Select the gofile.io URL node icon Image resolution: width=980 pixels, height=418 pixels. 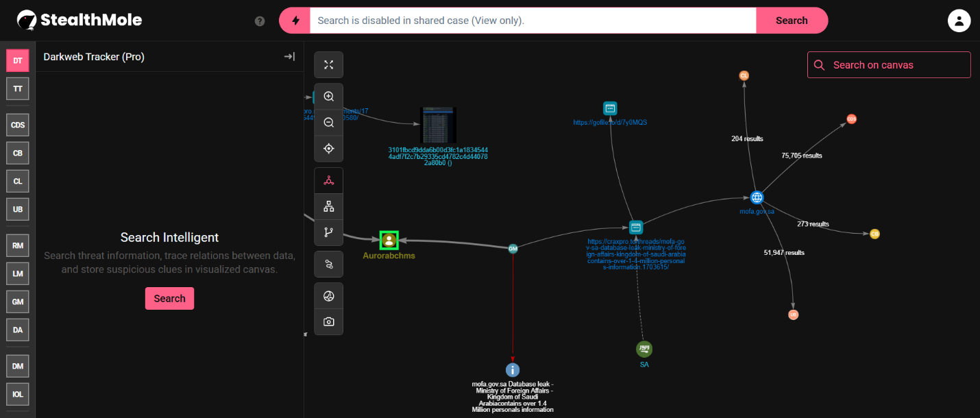610,108
